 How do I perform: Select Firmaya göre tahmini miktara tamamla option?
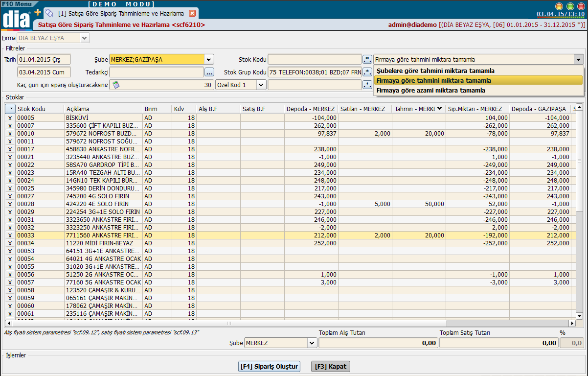pos(478,80)
